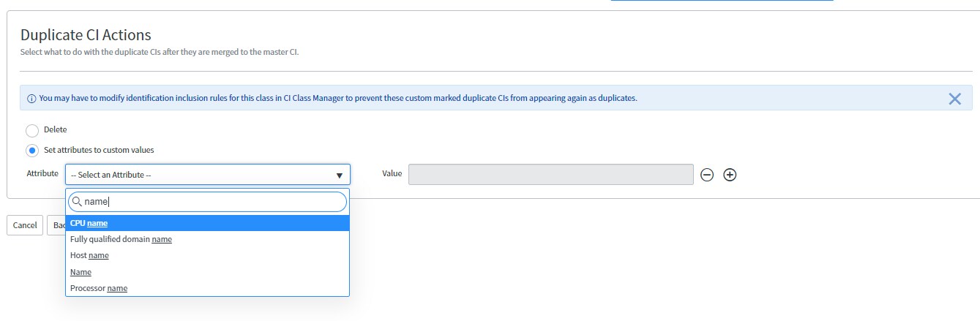Click the attribute search box containing 'name'
The image size is (980, 321).
coord(208,201)
